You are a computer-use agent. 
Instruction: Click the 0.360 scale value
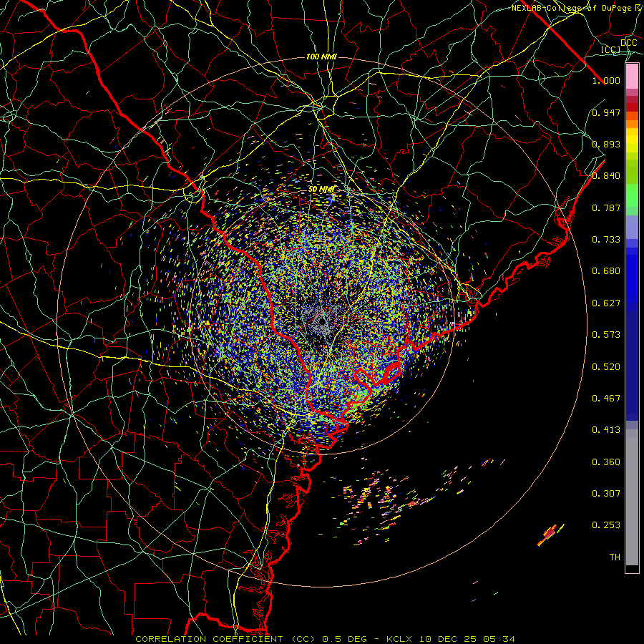pyautogui.click(x=606, y=462)
